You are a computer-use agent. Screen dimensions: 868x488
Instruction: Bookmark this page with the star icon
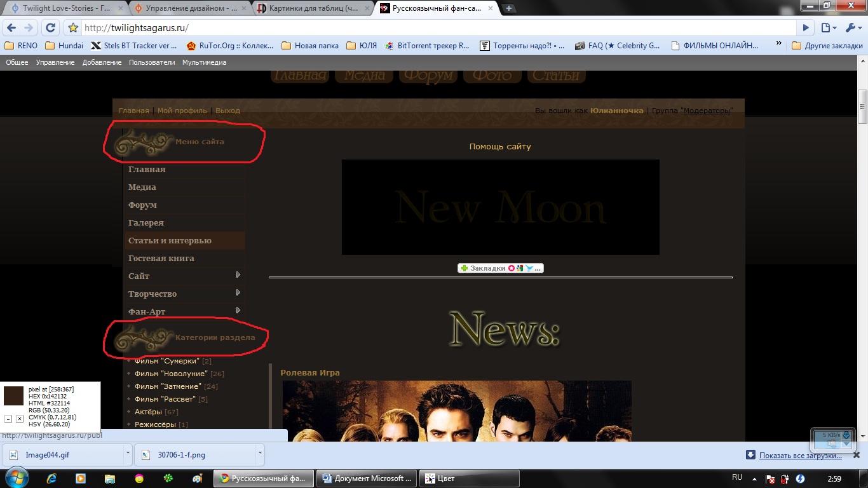click(73, 28)
